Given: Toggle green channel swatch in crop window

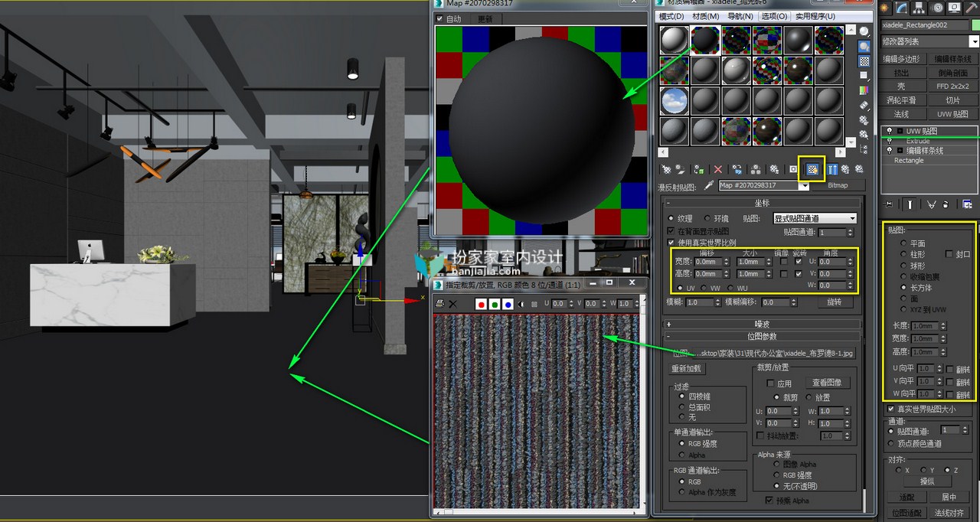Looking at the screenshot, I should click(x=494, y=304).
